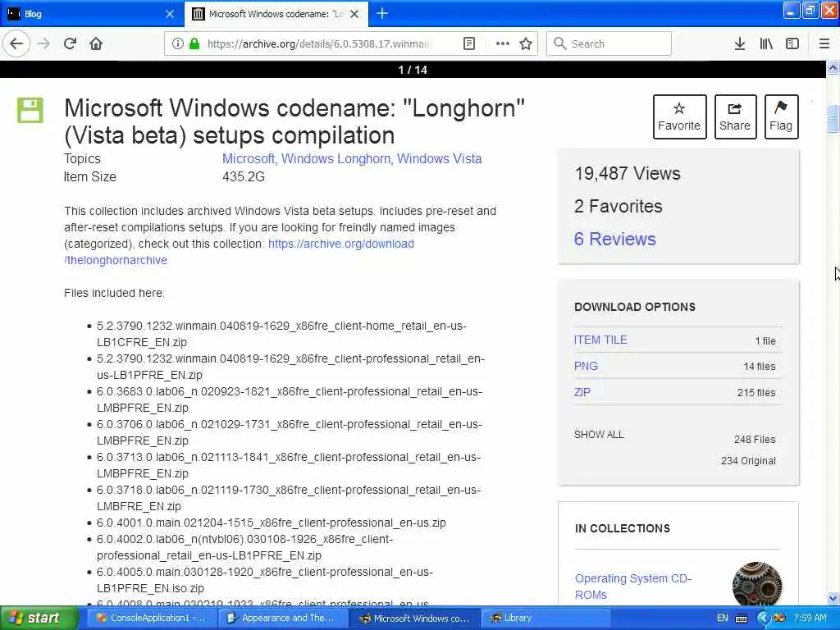Open the Library bookshelf toolbar icon
Screen dimensions: 840x630
point(766,43)
